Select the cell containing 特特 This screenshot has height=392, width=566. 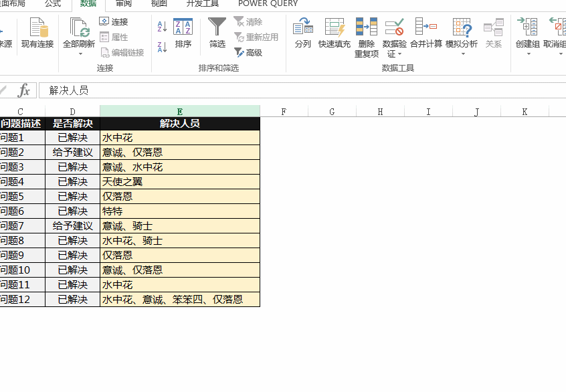click(x=180, y=211)
